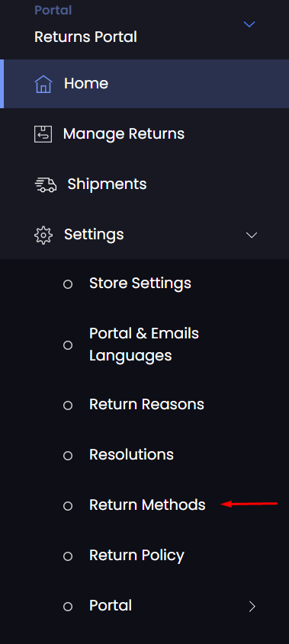289x644 pixels.
Task: Open Portal & Emails Languages
Action: pos(144,344)
